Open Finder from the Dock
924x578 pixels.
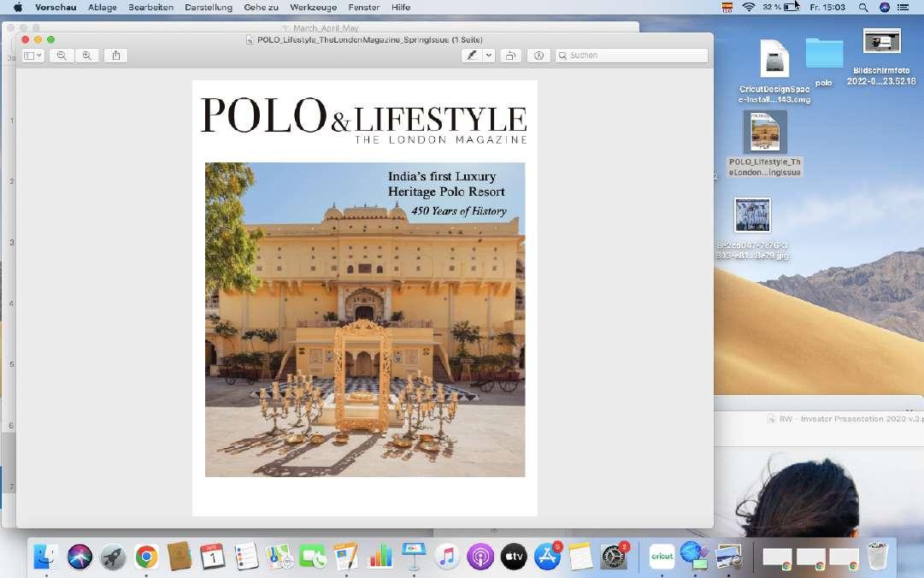pyautogui.click(x=45, y=556)
